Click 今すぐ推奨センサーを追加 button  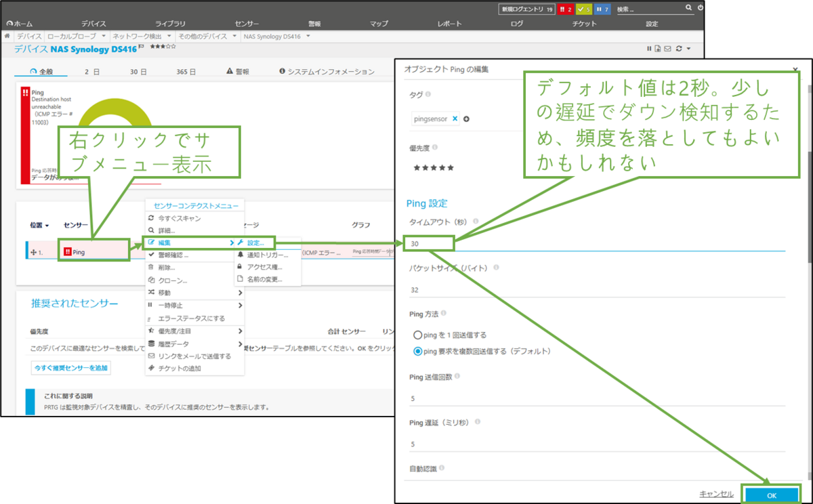[70, 368]
